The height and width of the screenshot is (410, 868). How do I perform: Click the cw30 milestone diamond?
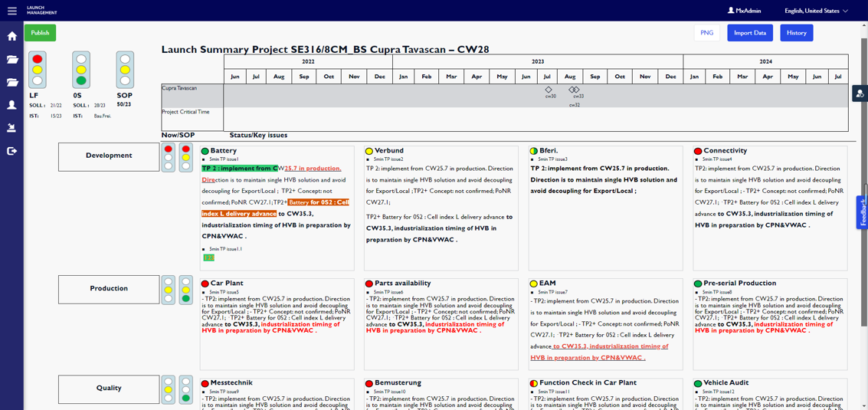click(x=548, y=90)
